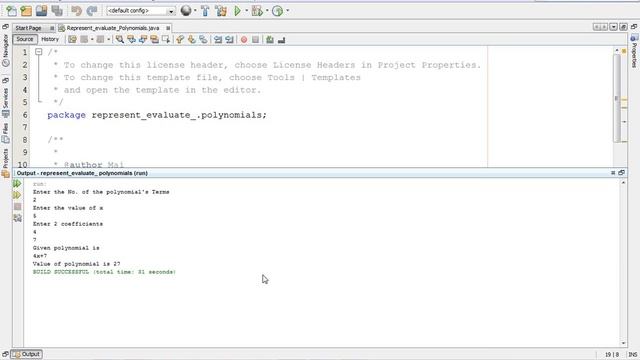The height and width of the screenshot is (360, 640).
Task: Click the New File toolbar icon
Action: point(11,11)
